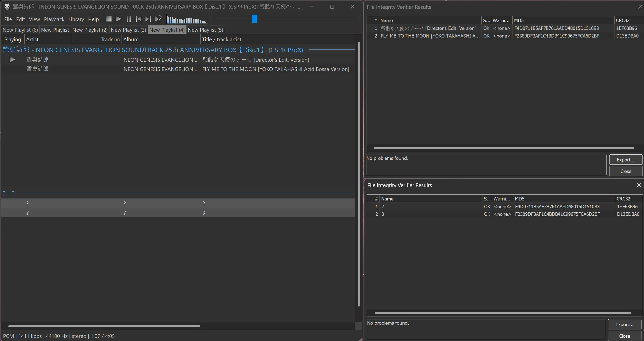Click the # column header in upper verifier
The image size is (644, 341).
pos(373,20)
